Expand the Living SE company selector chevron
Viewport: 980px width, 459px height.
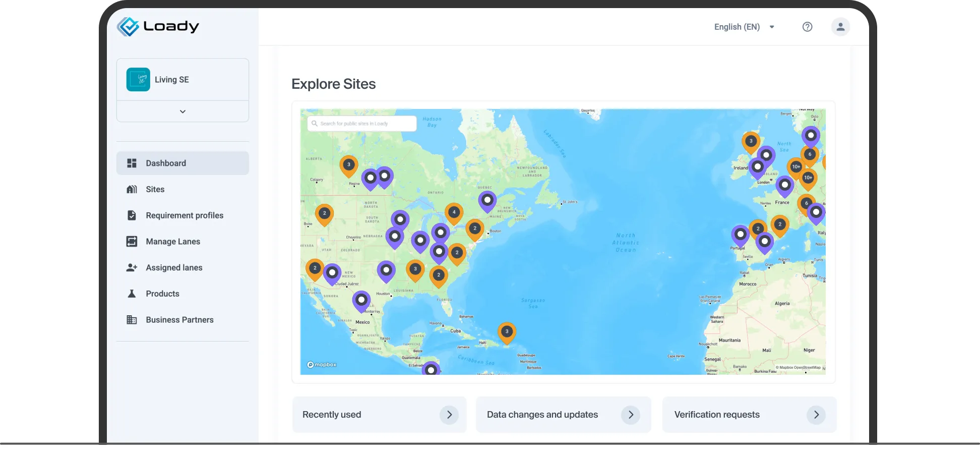point(182,111)
